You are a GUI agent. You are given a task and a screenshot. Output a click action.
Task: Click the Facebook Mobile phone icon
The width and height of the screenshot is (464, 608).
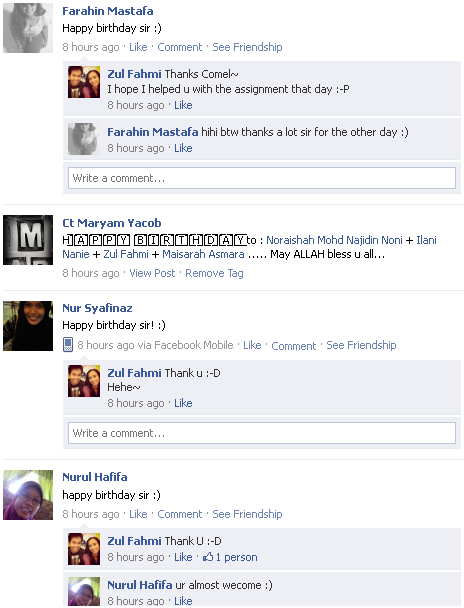coord(68,344)
